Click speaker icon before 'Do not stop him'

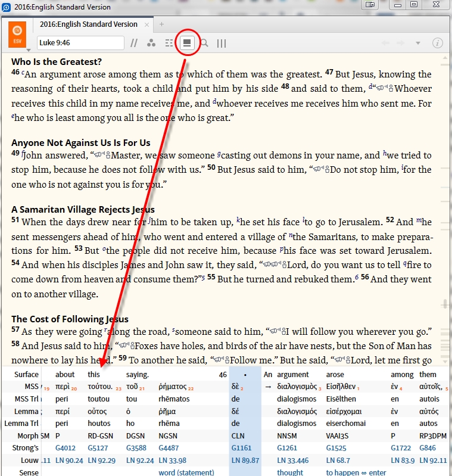321,169
